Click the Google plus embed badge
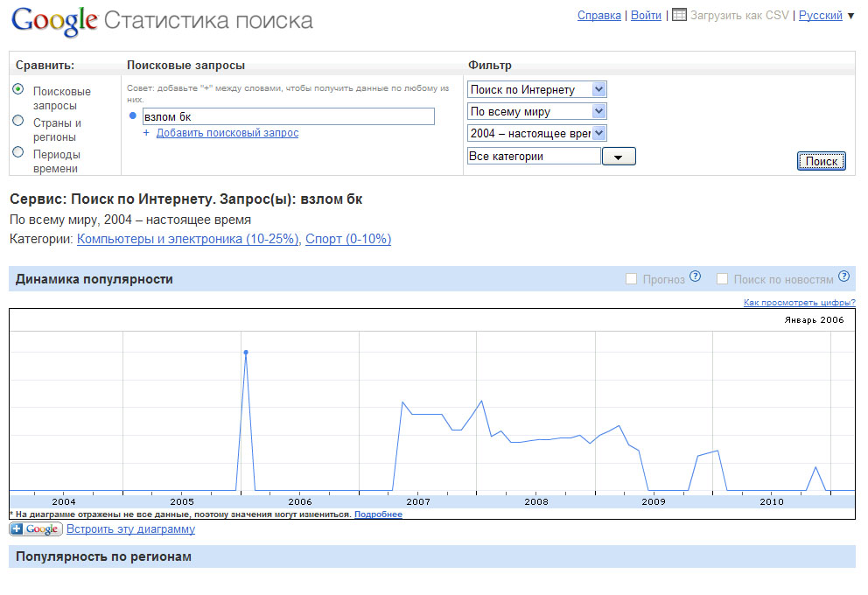Viewport: 868px width, 595px height. pos(36,529)
